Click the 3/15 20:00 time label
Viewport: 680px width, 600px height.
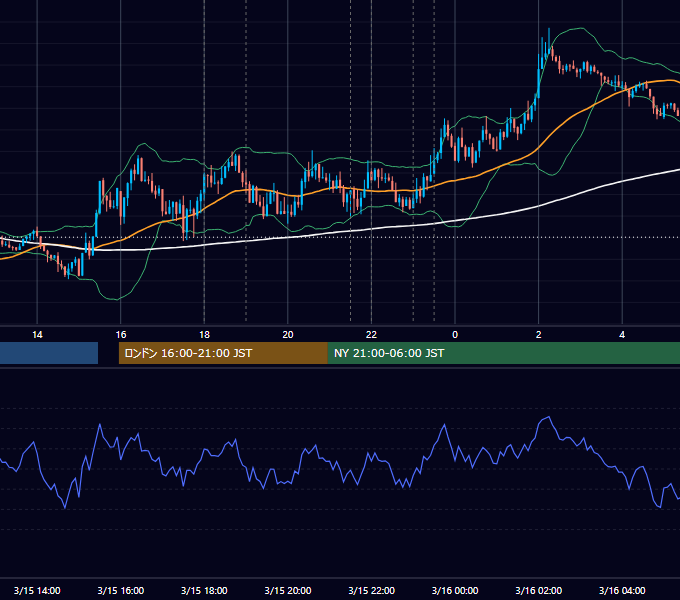pyautogui.click(x=288, y=590)
